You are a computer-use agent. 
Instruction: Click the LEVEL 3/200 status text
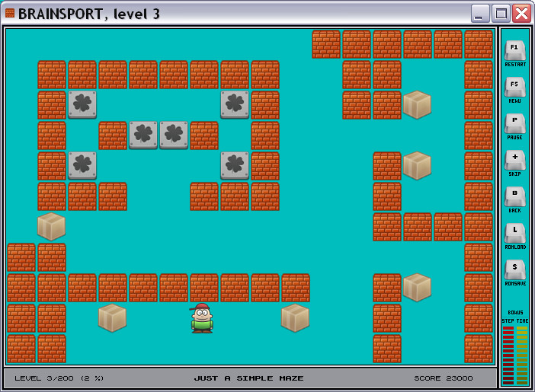59,378
